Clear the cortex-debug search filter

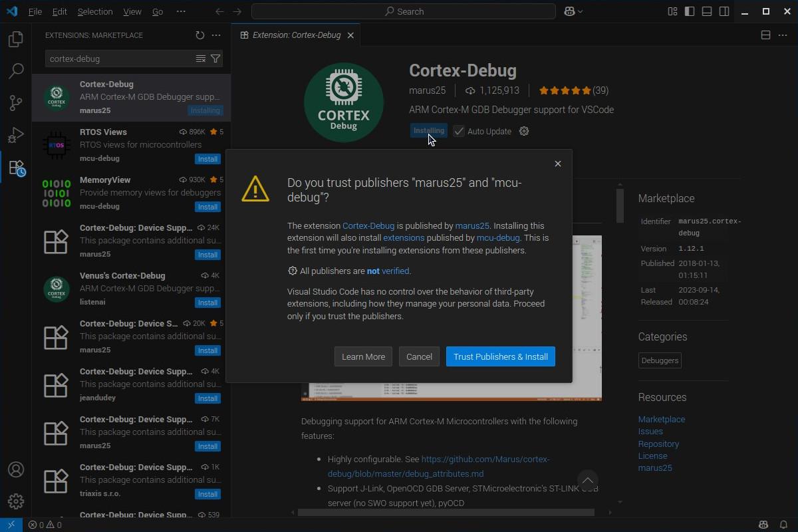tap(200, 59)
